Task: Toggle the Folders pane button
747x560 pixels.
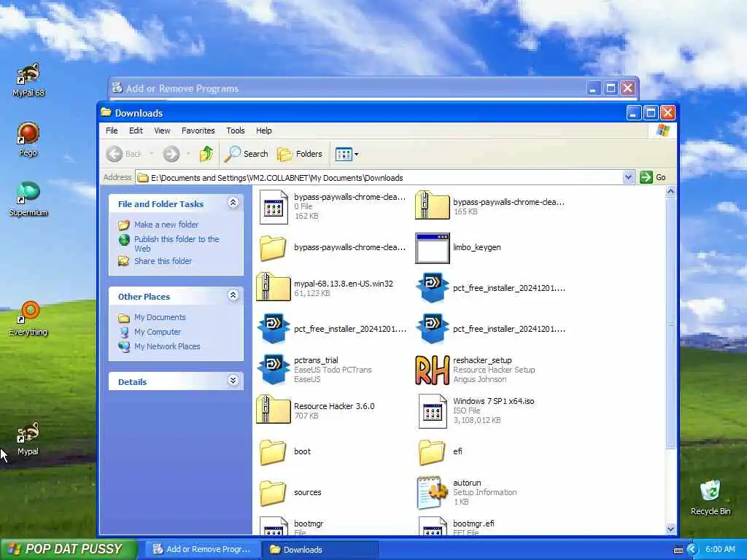Action: pyautogui.click(x=300, y=154)
